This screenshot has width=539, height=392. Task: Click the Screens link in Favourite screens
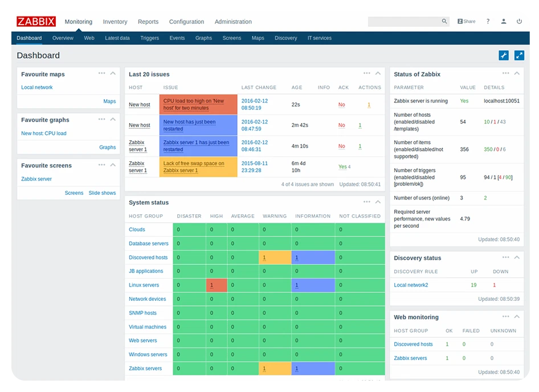click(74, 193)
